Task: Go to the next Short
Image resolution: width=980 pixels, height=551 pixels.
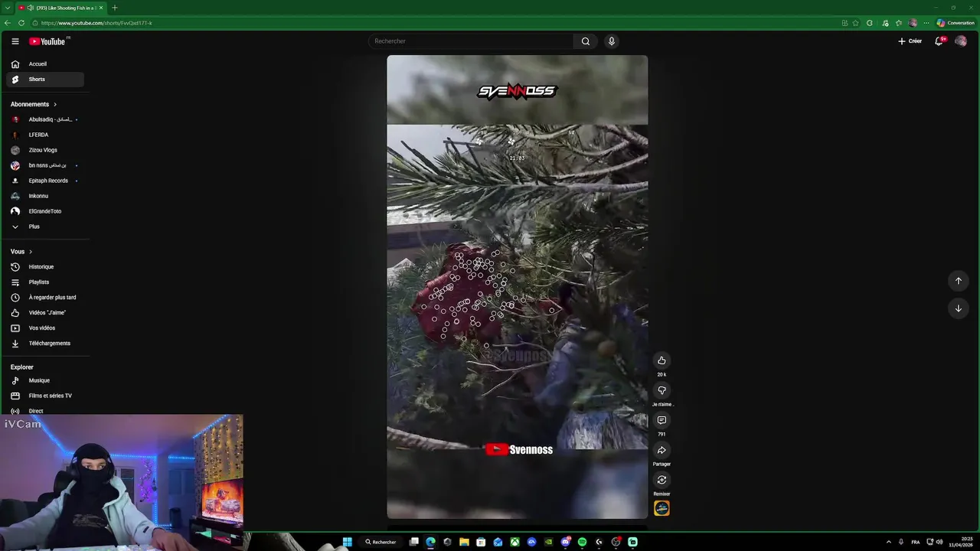Action: coord(958,308)
